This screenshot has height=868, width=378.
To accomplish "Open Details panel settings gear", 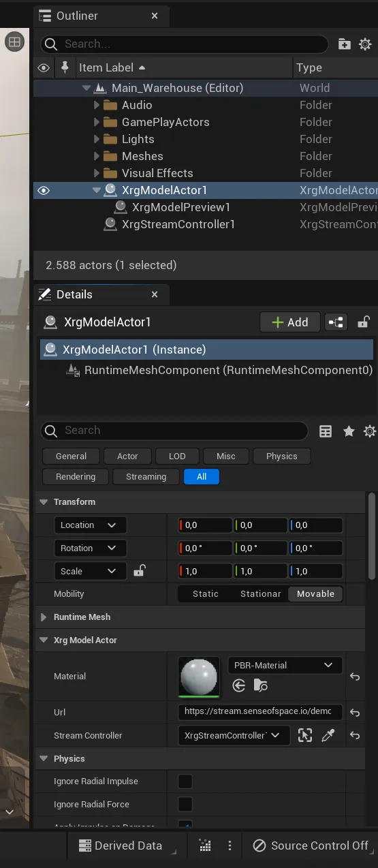I will pyautogui.click(x=370, y=431).
